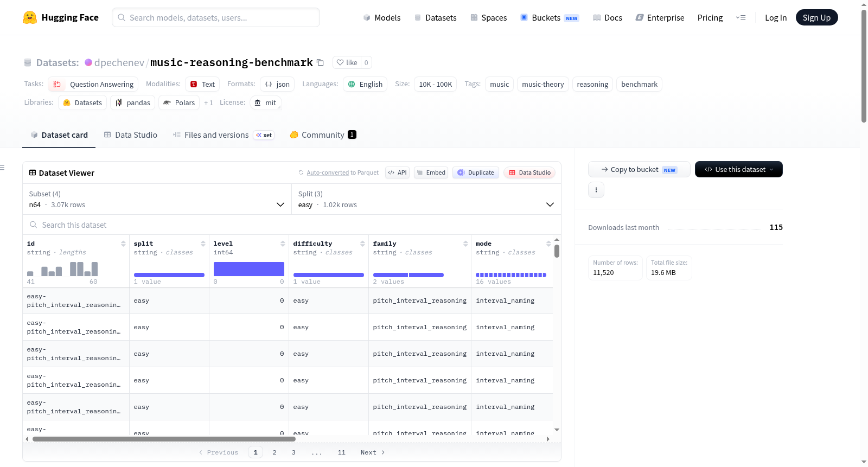Sort the split column using its sort arrows

[x=203, y=244]
